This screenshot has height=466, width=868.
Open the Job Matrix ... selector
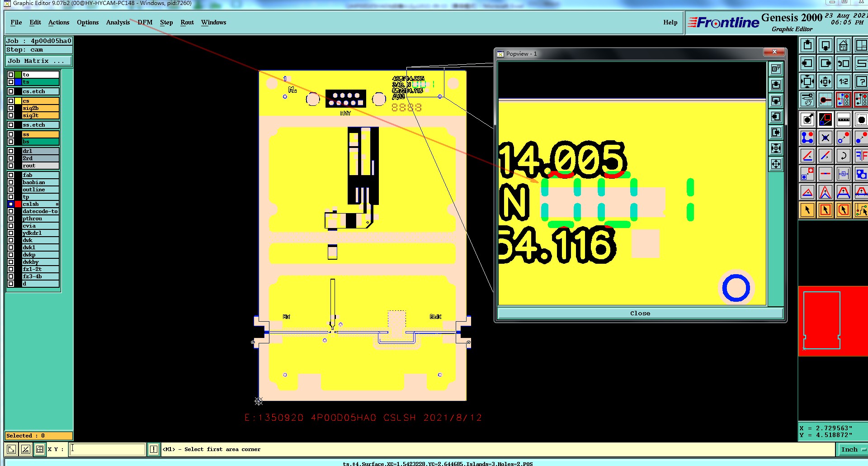tap(39, 61)
